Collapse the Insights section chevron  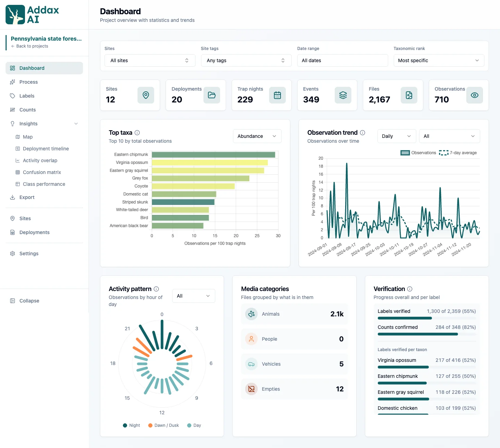[x=76, y=124]
